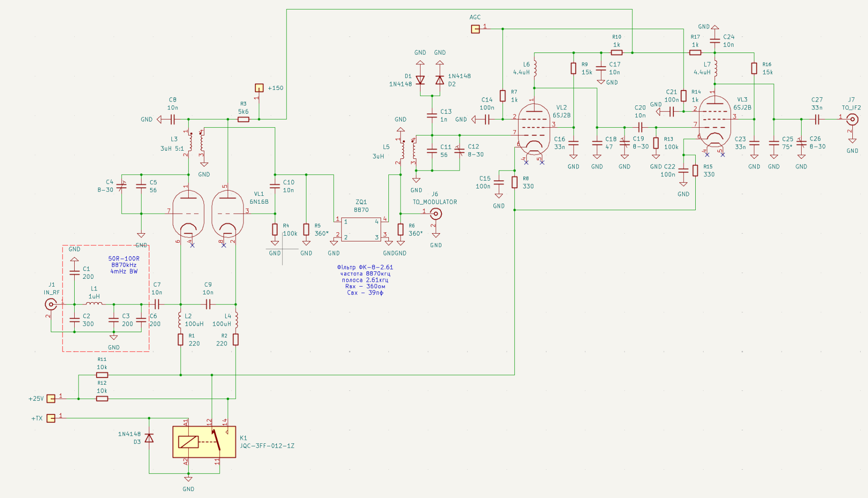The image size is (868, 498).
Task: Click the J6 TO_MODULATOR connector symbol
Action: coord(436,214)
